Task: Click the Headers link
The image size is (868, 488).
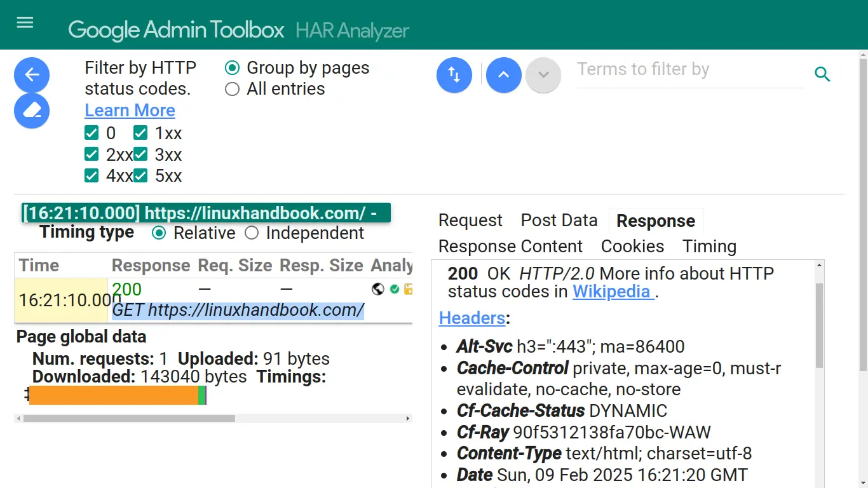Action: [x=472, y=318]
